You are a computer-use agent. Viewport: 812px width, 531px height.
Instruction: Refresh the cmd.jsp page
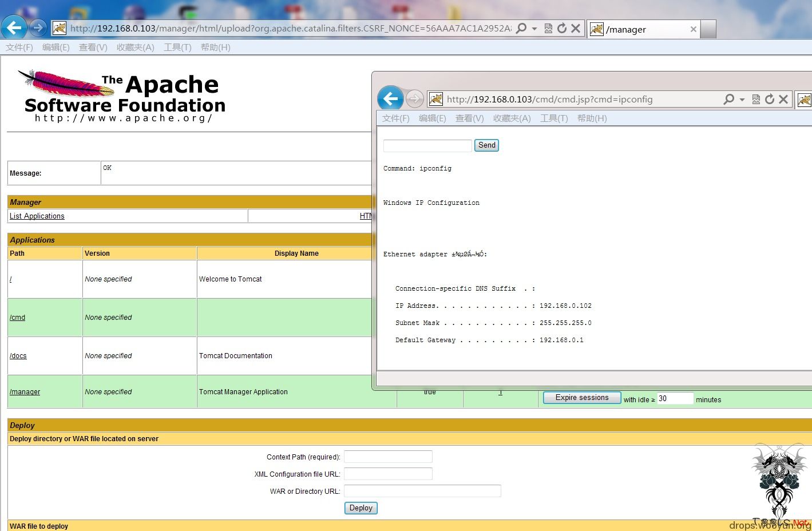770,99
